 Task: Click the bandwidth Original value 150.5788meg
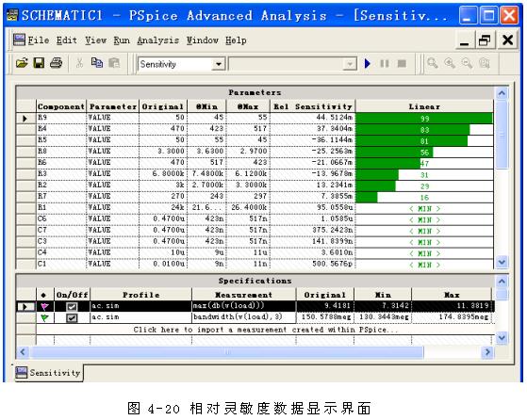coord(324,317)
